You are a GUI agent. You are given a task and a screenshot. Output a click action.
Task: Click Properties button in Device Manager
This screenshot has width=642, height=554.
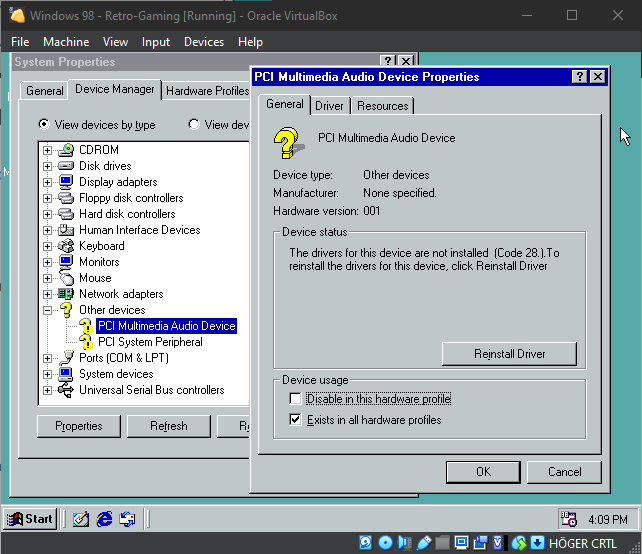pos(79,426)
